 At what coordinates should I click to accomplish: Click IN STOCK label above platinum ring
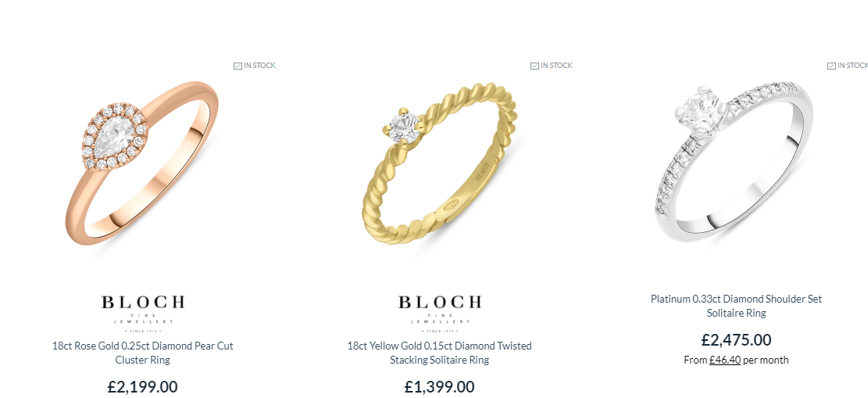(852, 66)
